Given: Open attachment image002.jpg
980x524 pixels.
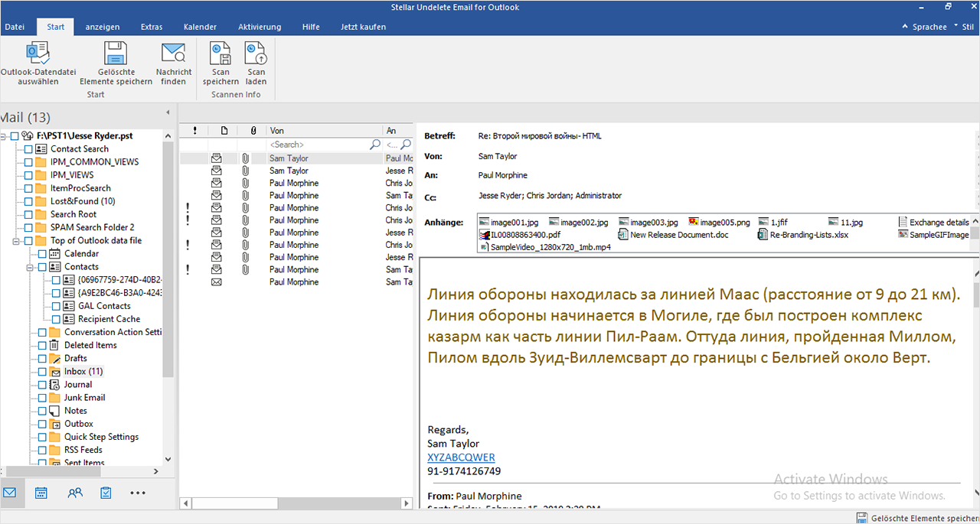Looking at the screenshot, I should pos(579,223).
